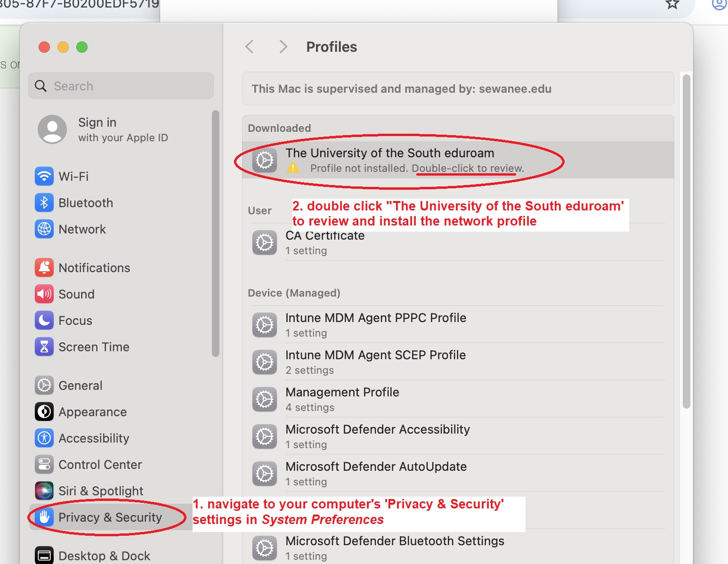This screenshot has width=728, height=564.
Task: Click the Apple ID avatar icon
Action: pos(52,129)
